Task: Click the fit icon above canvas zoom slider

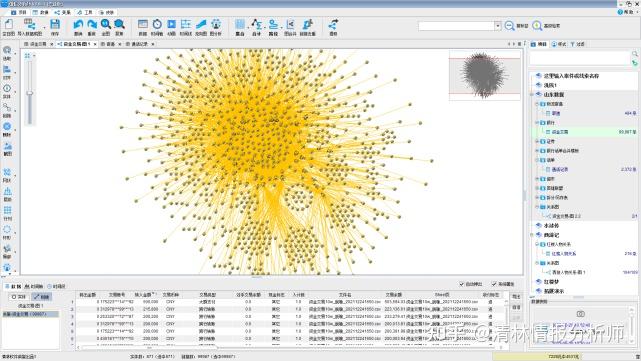Action: click(28, 56)
